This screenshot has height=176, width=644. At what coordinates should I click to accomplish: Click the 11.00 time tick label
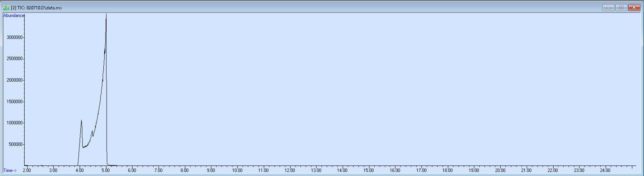(x=263, y=170)
